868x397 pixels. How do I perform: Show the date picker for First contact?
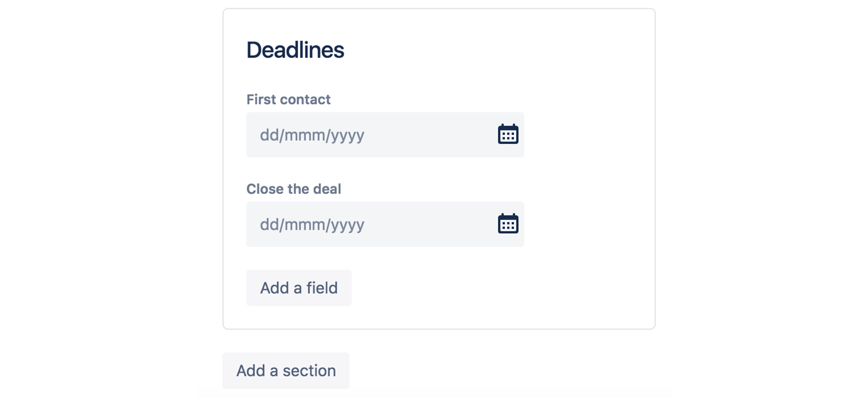(508, 134)
